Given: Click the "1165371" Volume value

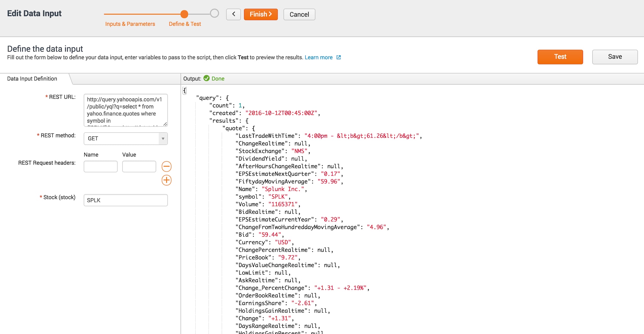Looking at the screenshot, I should [283, 204].
